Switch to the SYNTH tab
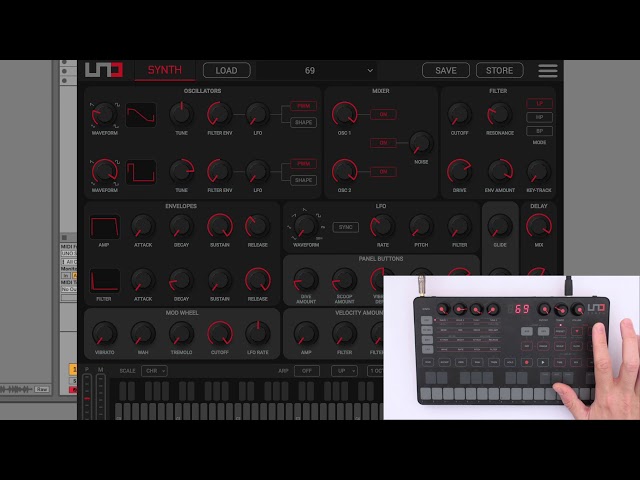Screen dimensions: 640x480 pyautogui.click(x=164, y=70)
